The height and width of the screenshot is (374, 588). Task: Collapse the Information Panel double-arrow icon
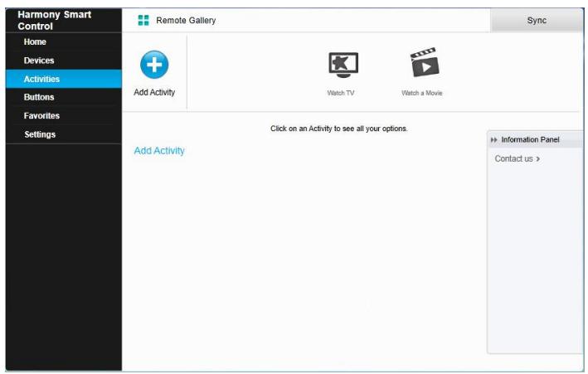(x=494, y=140)
